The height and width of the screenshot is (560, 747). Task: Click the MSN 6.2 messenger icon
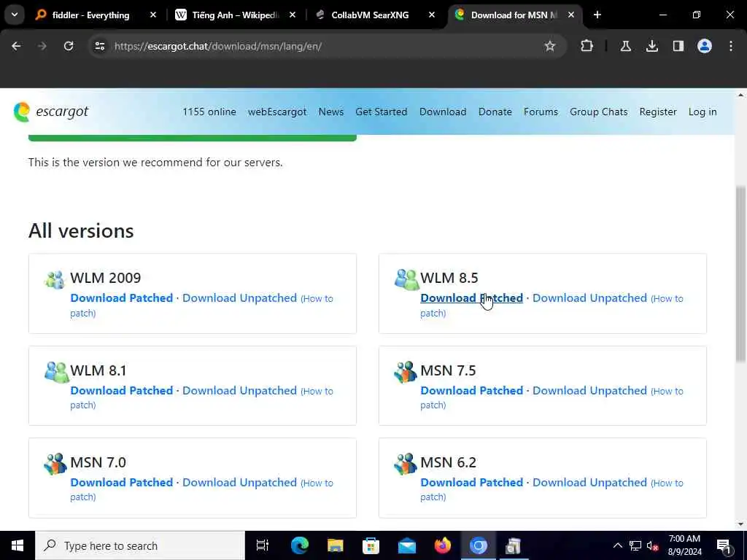[x=406, y=464]
